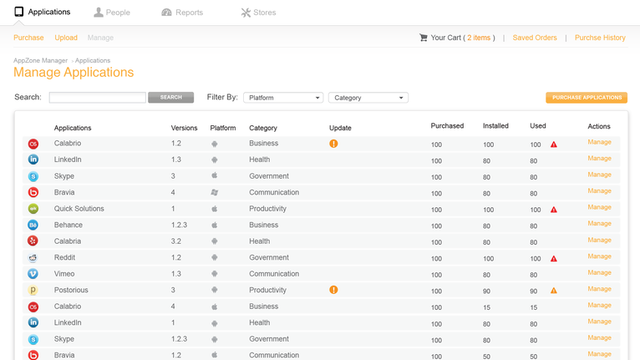Click red warning triangle in Calabrio 1.2 row

tap(553, 144)
